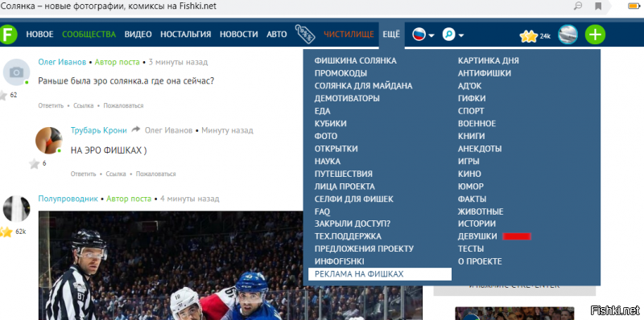The image size is (644, 320).
Task: Collapse the ЕЩЁ dropdown menu
Action: click(x=391, y=35)
